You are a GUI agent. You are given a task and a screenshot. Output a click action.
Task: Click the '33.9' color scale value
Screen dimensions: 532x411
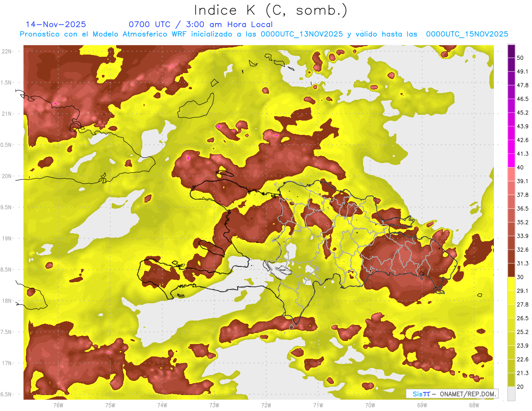click(x=523, y=236)
